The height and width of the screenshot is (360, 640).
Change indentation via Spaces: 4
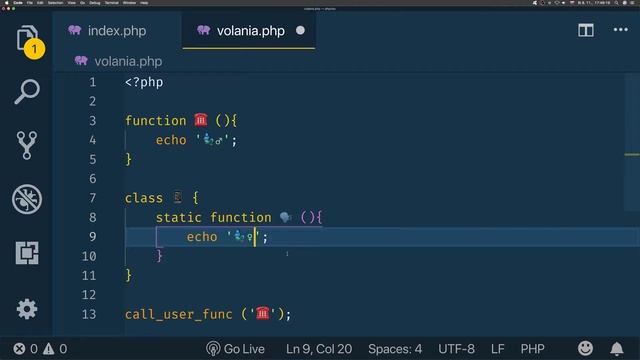click(395, 349)
